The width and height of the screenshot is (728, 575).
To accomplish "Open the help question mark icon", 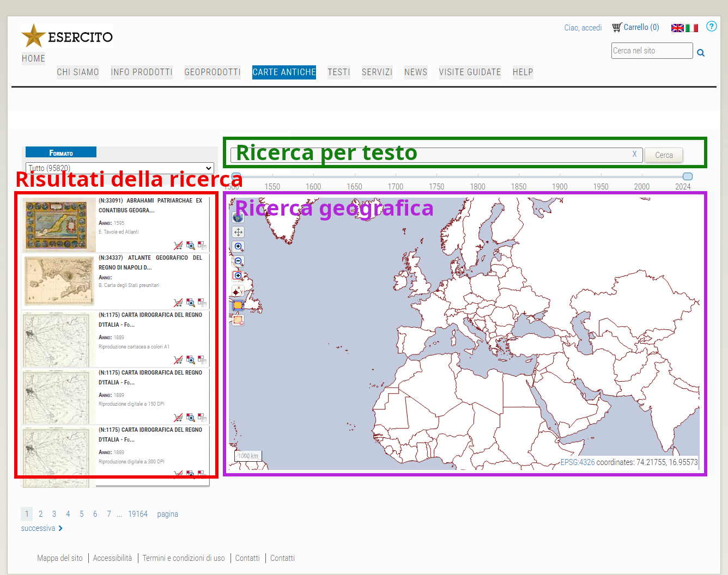I will (x=711, y=26).
